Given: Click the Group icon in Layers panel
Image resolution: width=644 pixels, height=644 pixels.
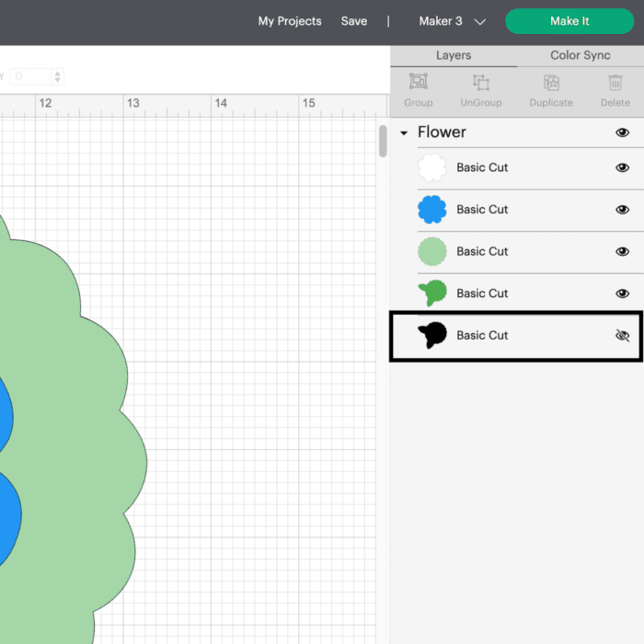Looking at the screenshot, I should 418,83.
